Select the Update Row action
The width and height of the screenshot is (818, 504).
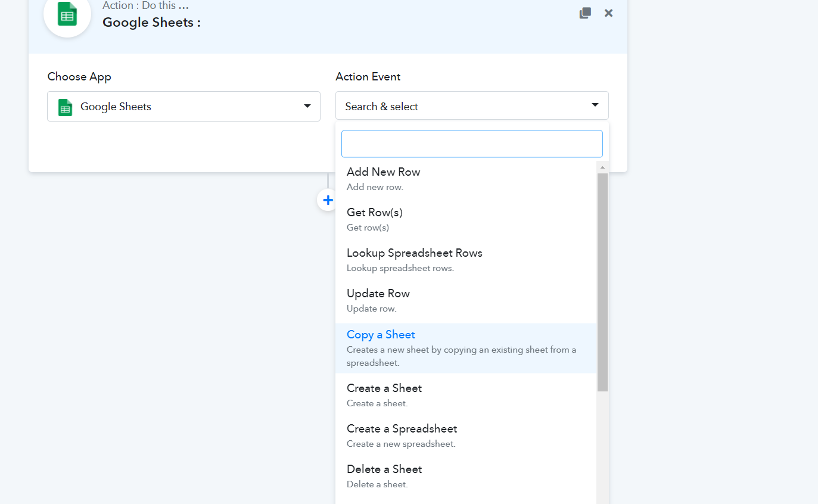point(466,300)
